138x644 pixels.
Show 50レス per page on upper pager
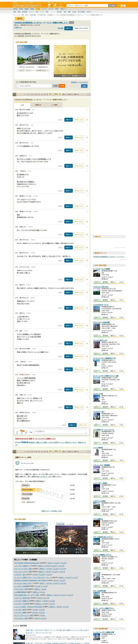point(64,94)
